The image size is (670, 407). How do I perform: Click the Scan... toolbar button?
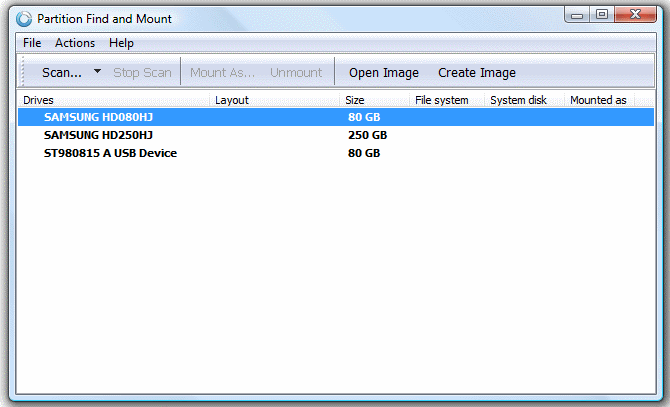(62, 73)
